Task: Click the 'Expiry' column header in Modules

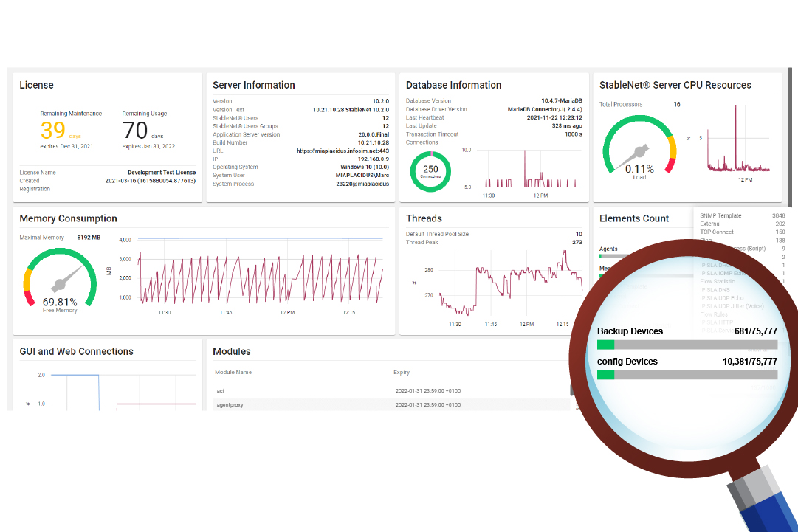Action: pyautogui.click(x=402, y=373)
